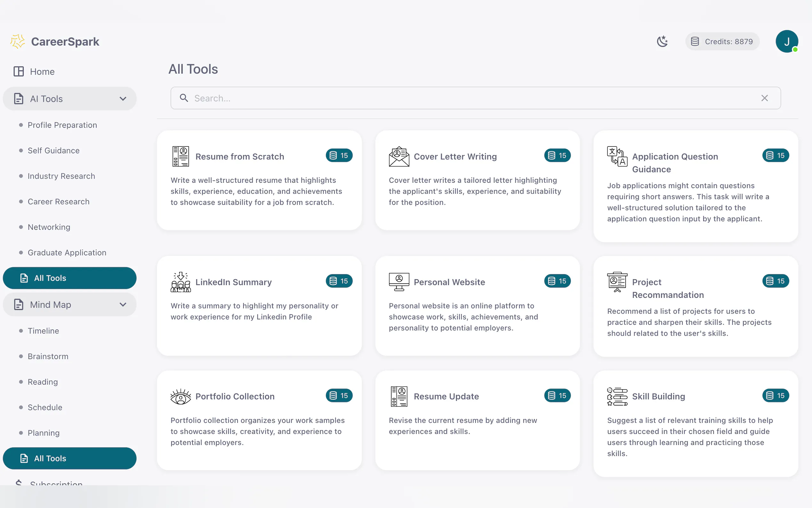Click the Application Question Guidance translate icon

617,156
